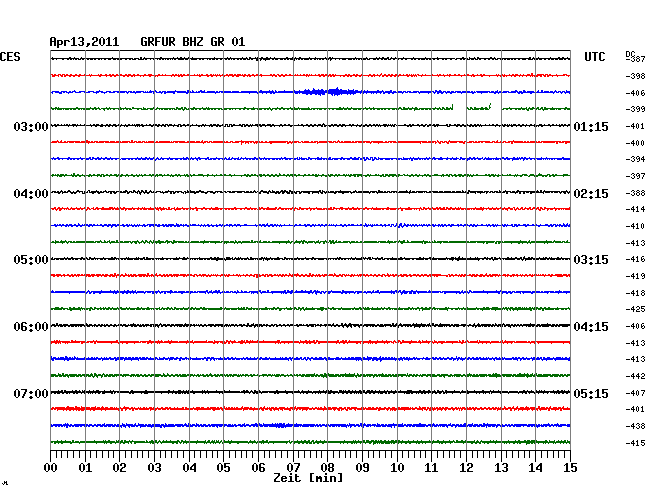The height and width of the screenshot is (494, 650).
Task: Click x-axis minute label 14
Action: [535, 468]
